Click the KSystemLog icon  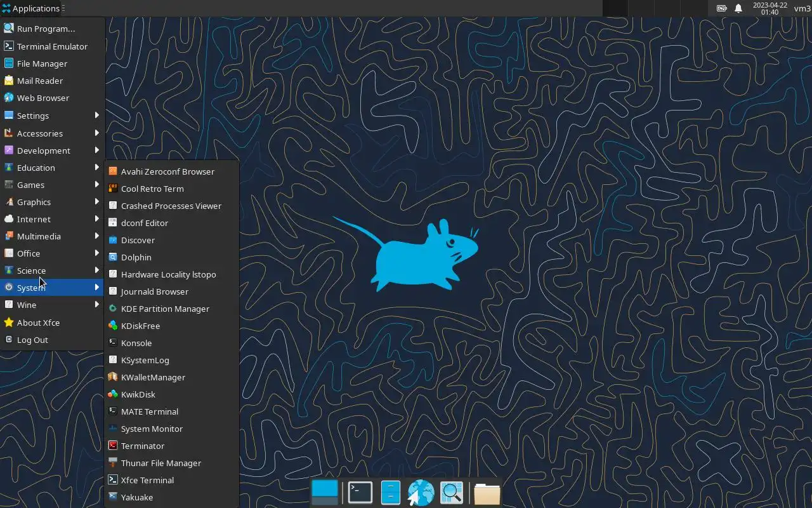click(113, 360)
